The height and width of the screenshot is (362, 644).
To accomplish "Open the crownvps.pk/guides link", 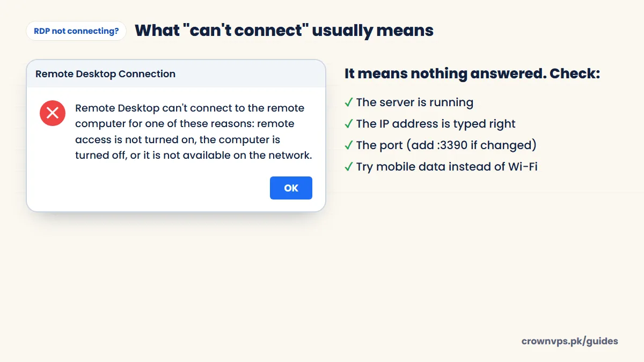I will 570,341.
